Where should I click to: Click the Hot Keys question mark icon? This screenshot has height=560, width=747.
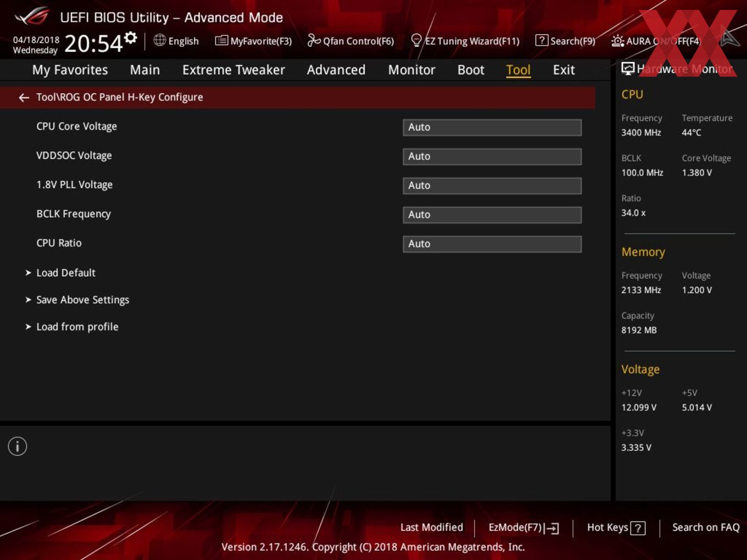point(638,528)
